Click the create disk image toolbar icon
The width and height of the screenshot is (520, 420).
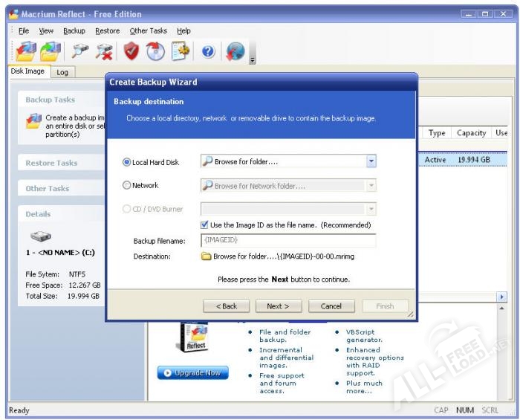[25, 51]
